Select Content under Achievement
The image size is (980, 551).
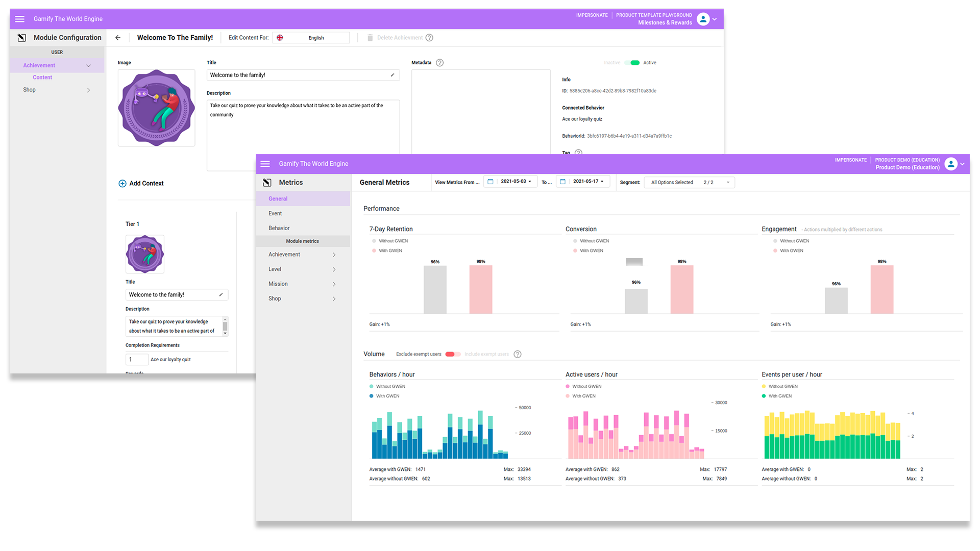[42, 78]
